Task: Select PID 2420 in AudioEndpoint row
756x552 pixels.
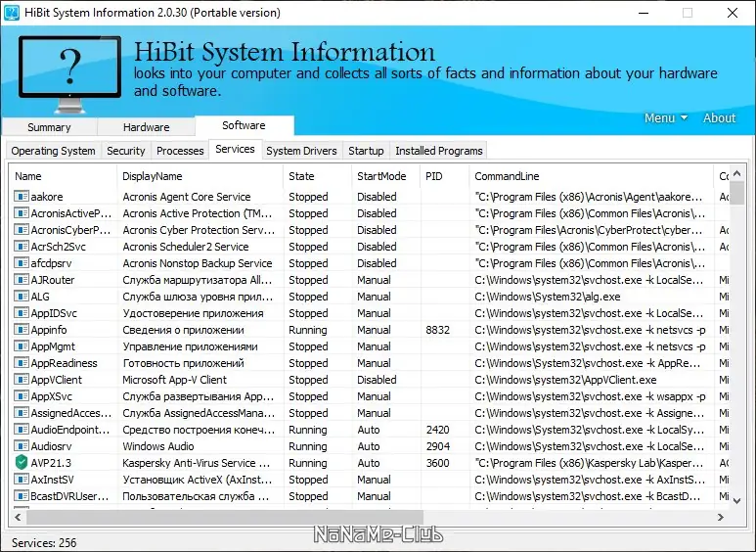Action: (x=438, y=430)
